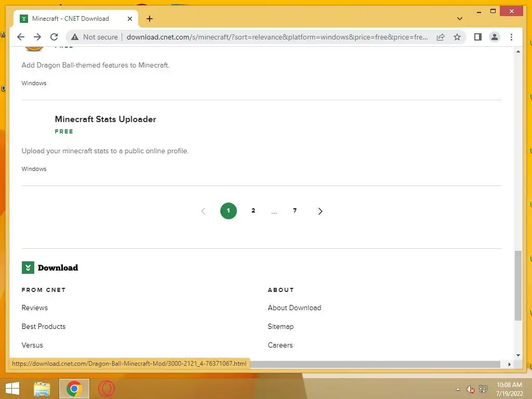Image resolution: width=532 pixels, height=399 pixels.
Task: Go back to the previous page
Action: (x=21, y=37)
